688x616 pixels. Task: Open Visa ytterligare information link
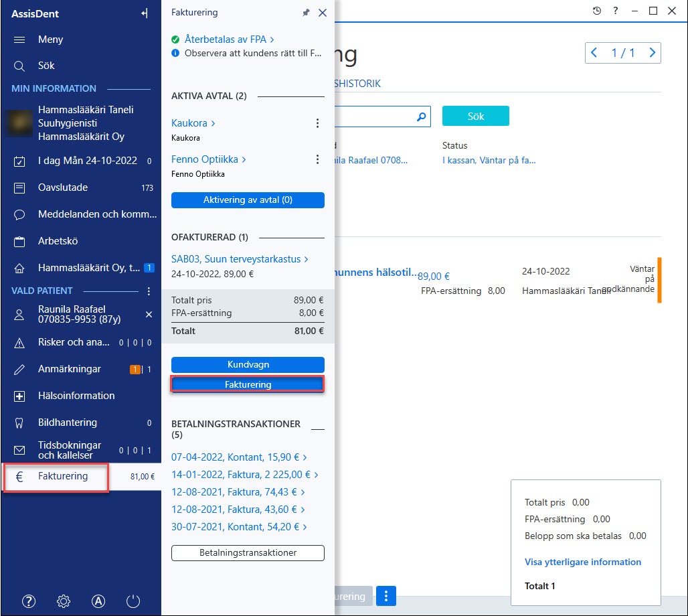(583, 562)
